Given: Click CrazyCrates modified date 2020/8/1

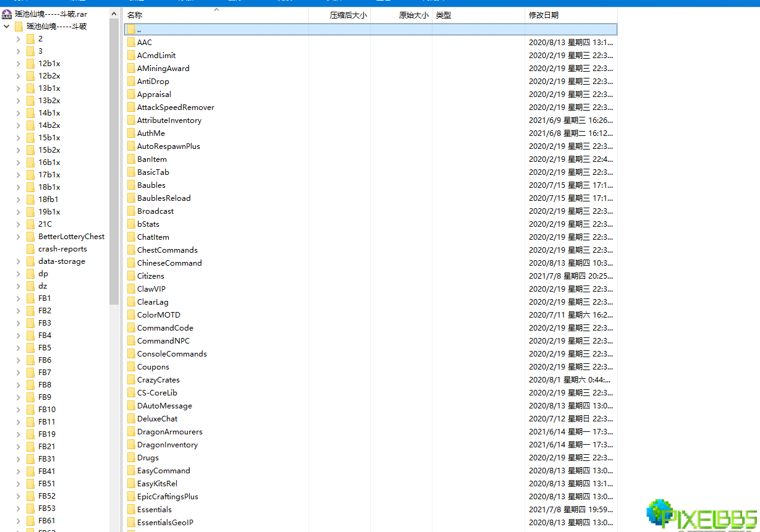Looking at the screenshot, I should (570, 379).
